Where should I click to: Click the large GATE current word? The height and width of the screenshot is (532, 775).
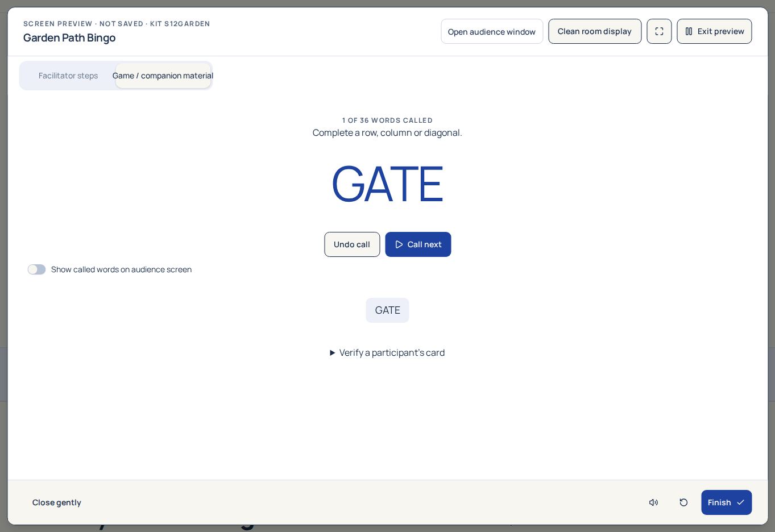[x=387, y=184]
